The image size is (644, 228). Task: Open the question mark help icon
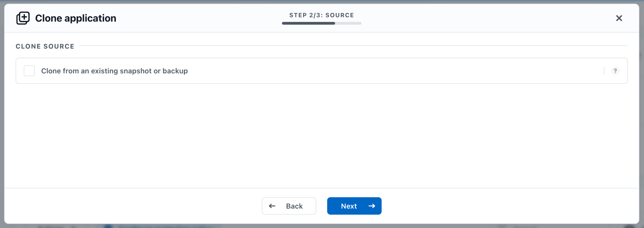pos(615,71)
